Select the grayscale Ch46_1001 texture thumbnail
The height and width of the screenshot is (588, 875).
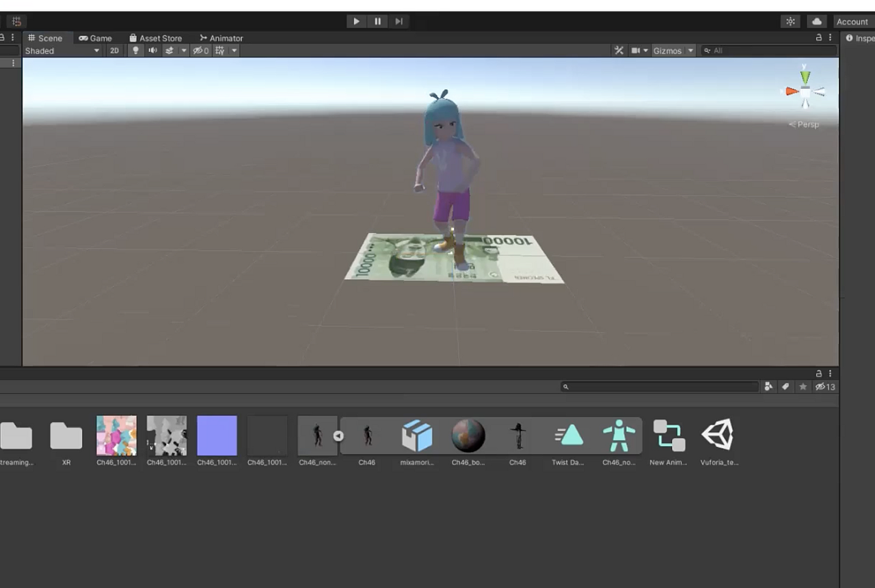167,436
